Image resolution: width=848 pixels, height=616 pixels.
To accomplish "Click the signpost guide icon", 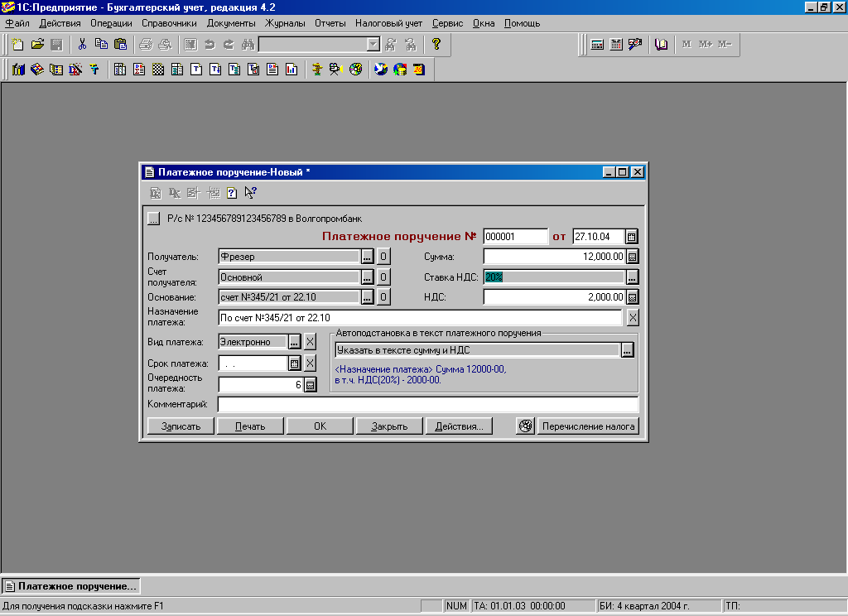I will tap(317, 70).
